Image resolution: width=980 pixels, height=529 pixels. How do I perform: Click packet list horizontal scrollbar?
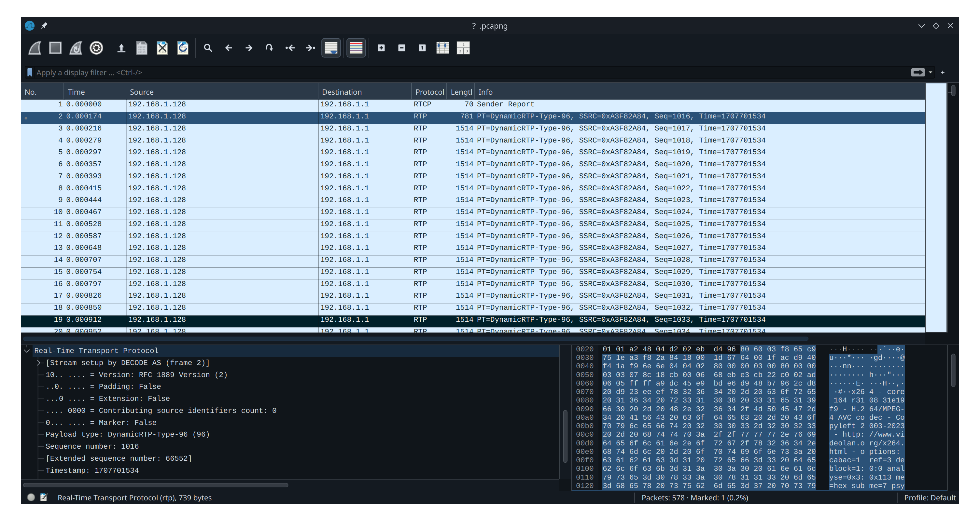pos(415,338)
